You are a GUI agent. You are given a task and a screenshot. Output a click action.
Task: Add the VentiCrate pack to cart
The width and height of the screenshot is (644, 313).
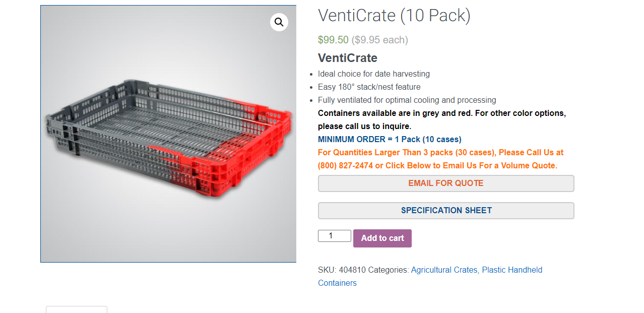[382, 238]
